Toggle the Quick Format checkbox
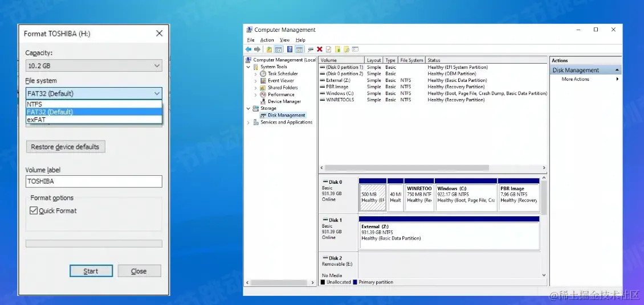 pyautogui.click(x=34, y=211)
